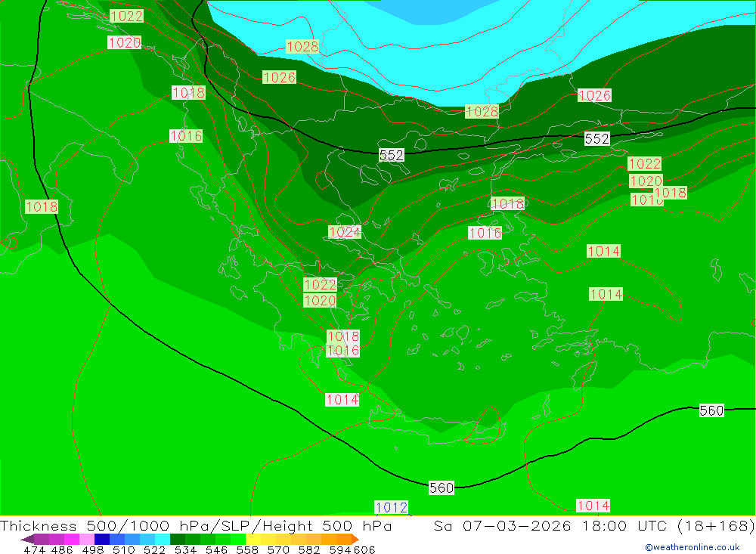
Task: Click the 558 legend value
Action: (x=247, y=549)
